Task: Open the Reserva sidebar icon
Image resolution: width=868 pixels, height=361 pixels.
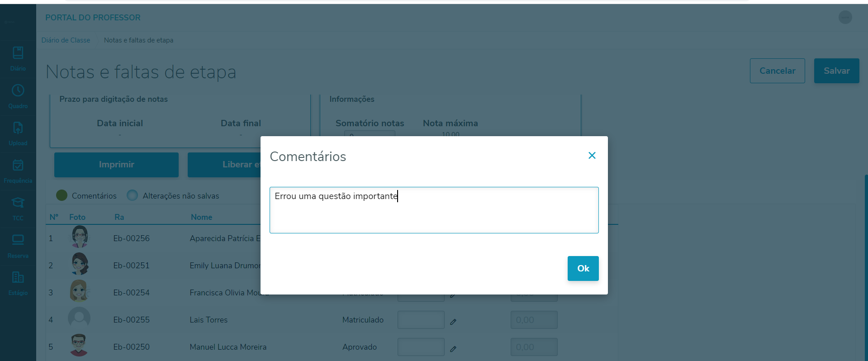Action: tap(18, 240)
